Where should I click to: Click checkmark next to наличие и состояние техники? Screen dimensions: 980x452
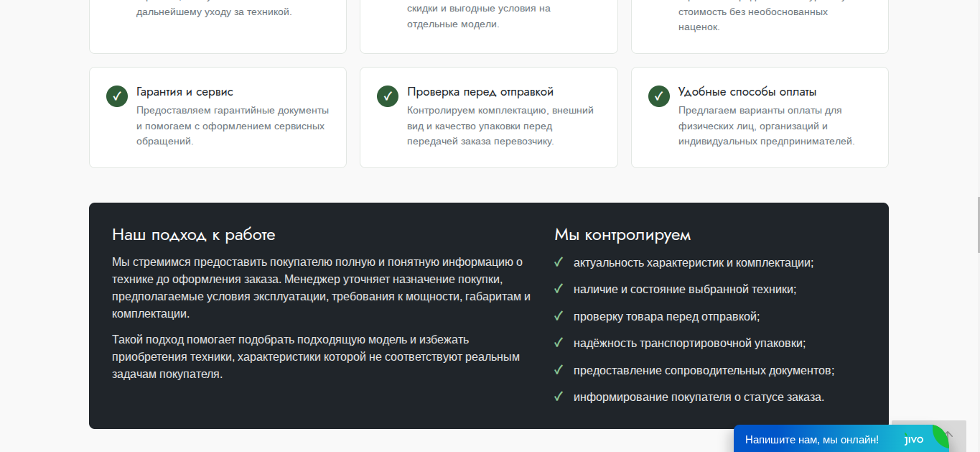[558, 289]
